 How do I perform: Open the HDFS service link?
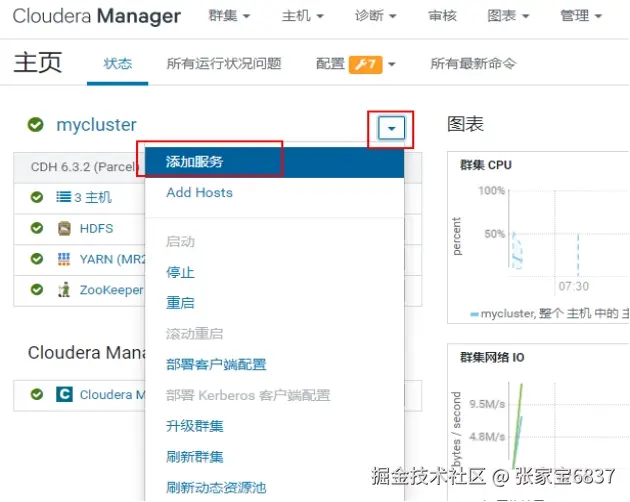pyautogui.click(x=96, y=228)
